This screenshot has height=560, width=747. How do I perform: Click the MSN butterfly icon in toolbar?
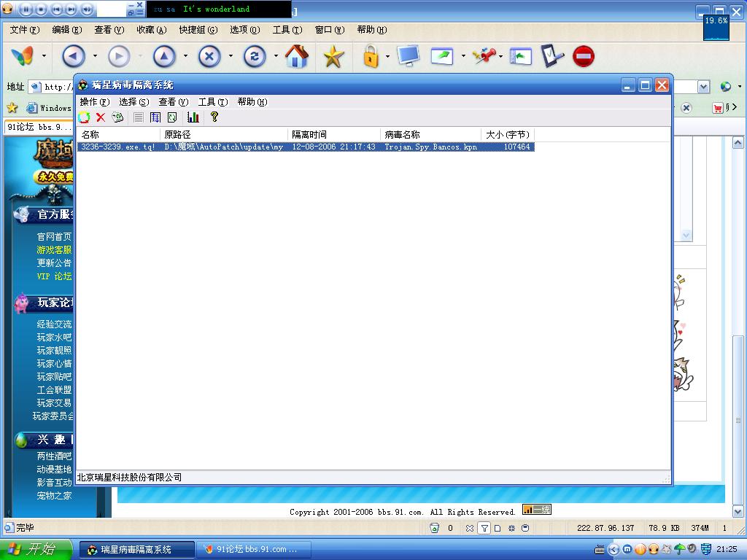tap(23, 55)
